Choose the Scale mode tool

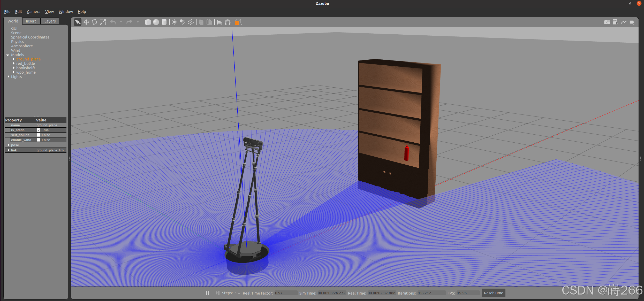103,22
